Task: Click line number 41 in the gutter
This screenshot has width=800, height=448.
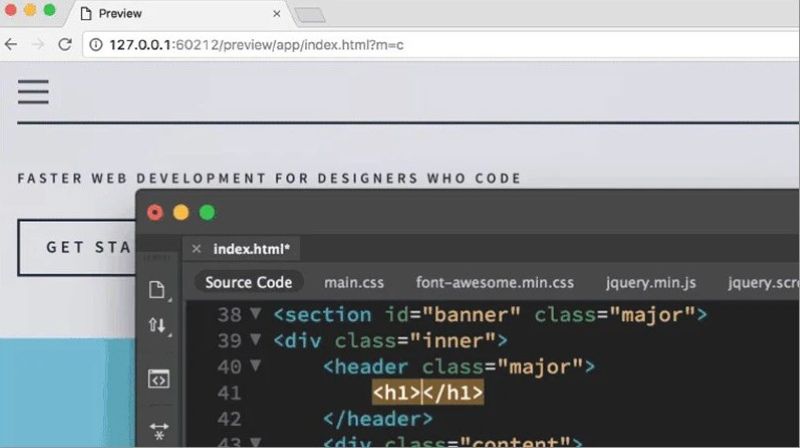Action: (x=229, y=393)
